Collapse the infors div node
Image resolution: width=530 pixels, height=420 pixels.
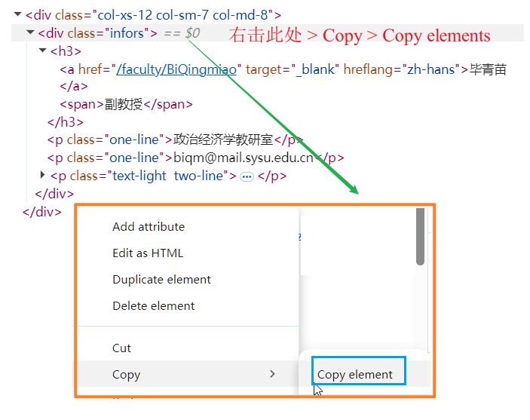point(30,32)
